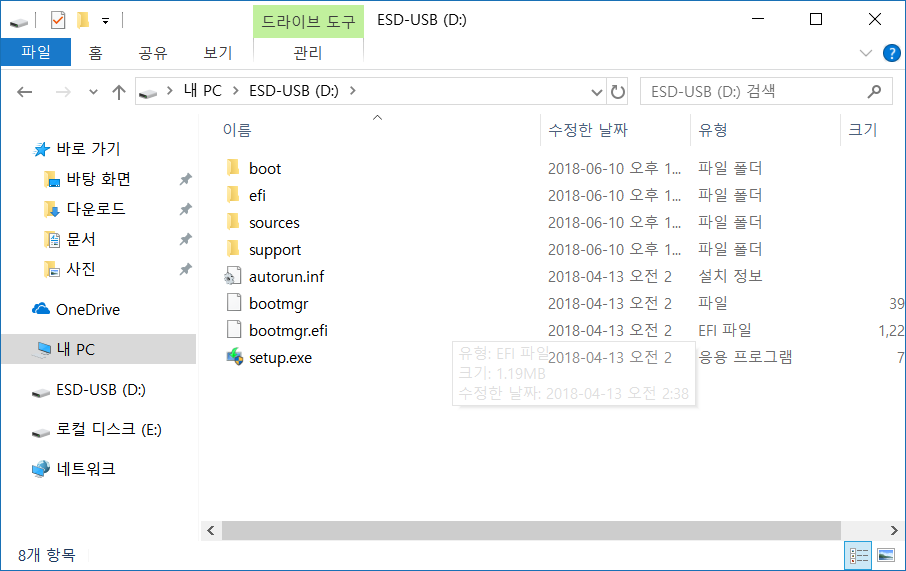Select the efi folder icon
Image resolution: width=906 pixels, height=571 pixels.
pyautogui.click(x=233, y=195)
